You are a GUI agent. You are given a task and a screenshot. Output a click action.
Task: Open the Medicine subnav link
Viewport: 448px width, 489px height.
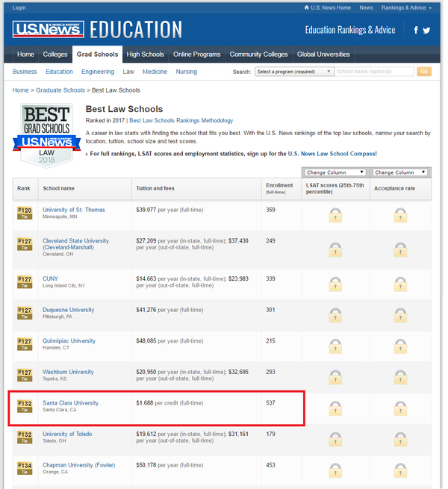[155, 72]
